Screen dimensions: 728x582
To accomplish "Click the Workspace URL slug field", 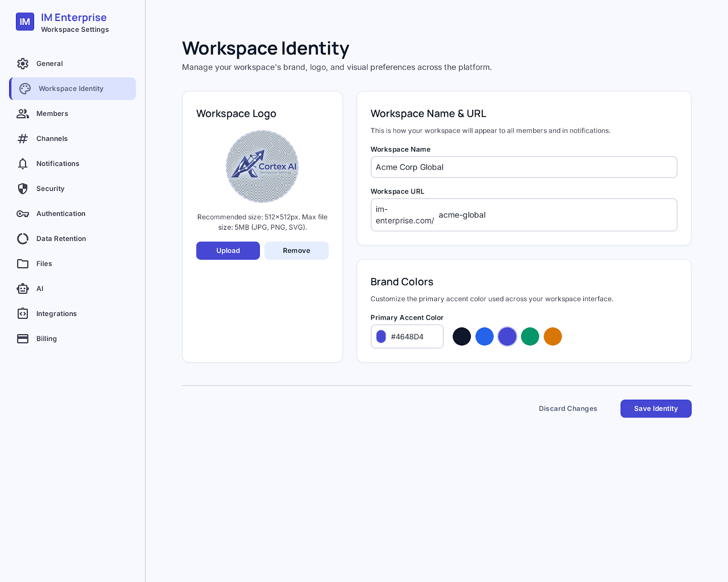I will coord(555,215).
